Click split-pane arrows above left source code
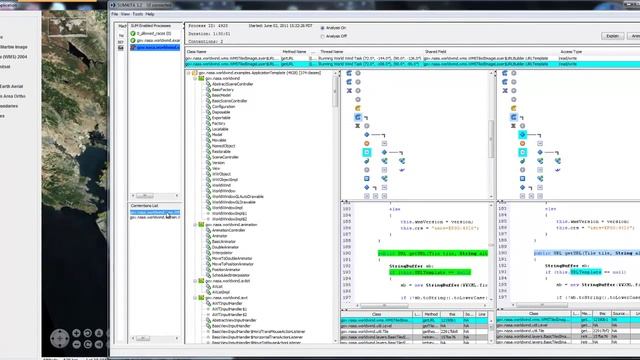 point(345,202)
